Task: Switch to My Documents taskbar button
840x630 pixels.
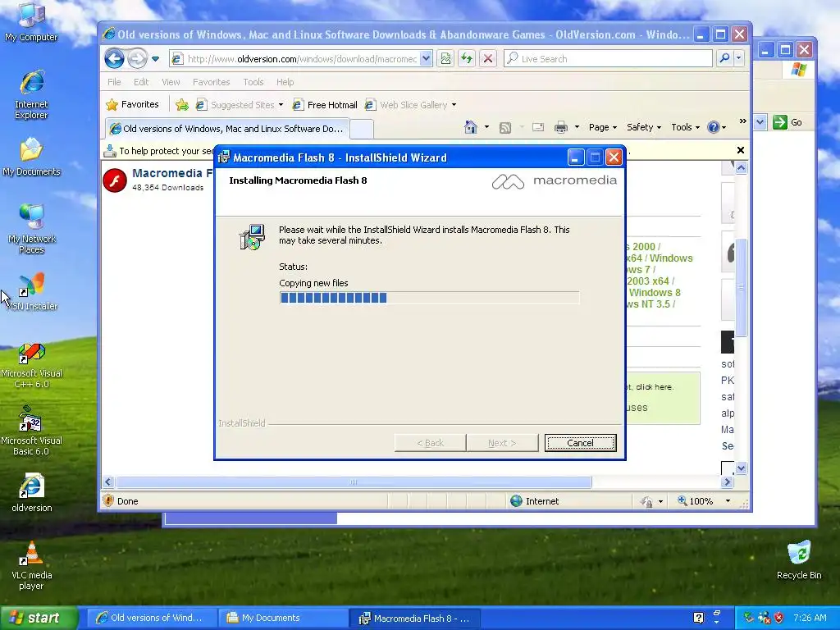Action: 283,618
